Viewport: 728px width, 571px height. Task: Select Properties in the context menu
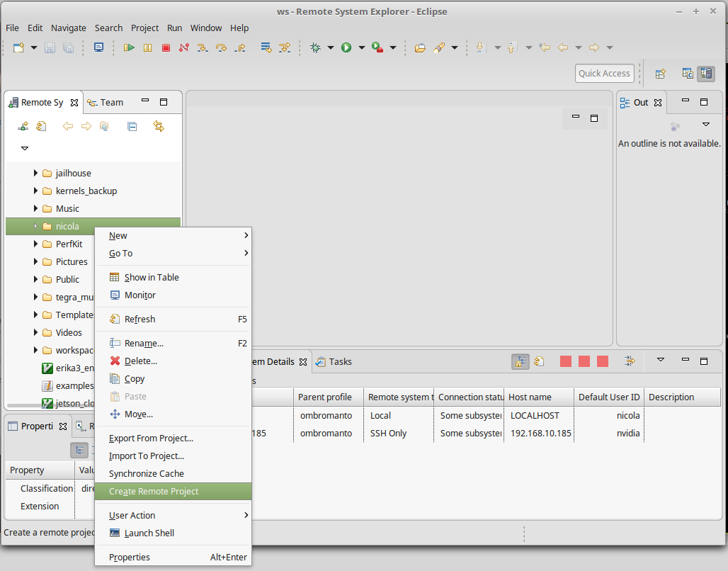pyautogui.click(x=174, y=557)
